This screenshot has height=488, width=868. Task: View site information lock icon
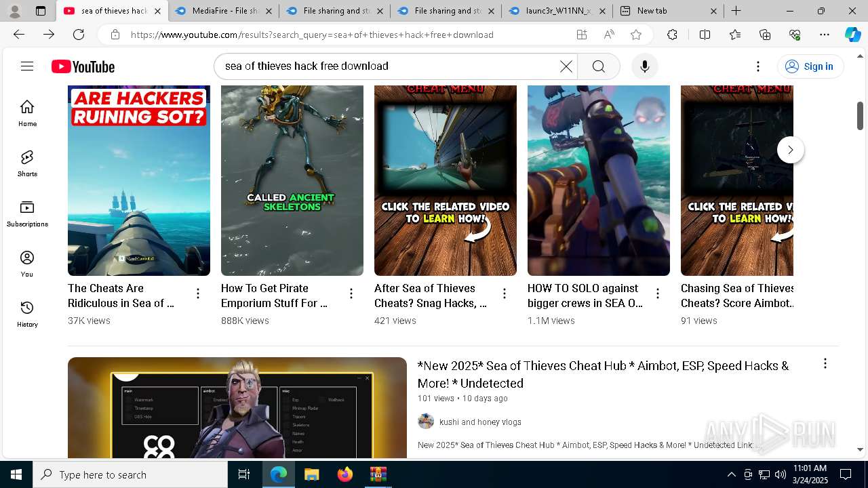tap(115, 35)
